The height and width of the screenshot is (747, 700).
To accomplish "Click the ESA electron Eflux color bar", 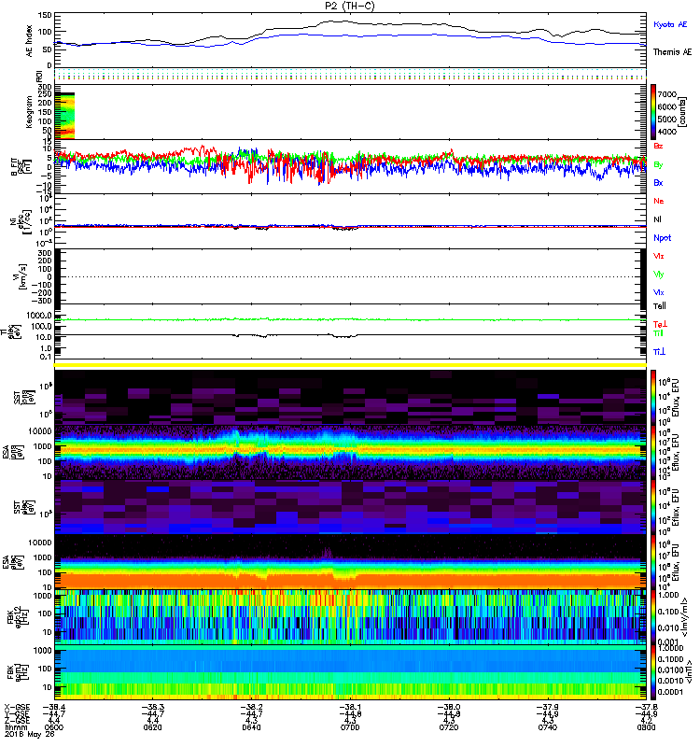I will click(653, 562).
